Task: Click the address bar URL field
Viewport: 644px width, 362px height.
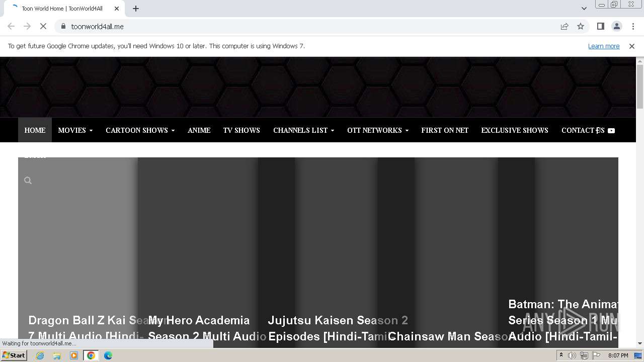Action: click(312, 26)
